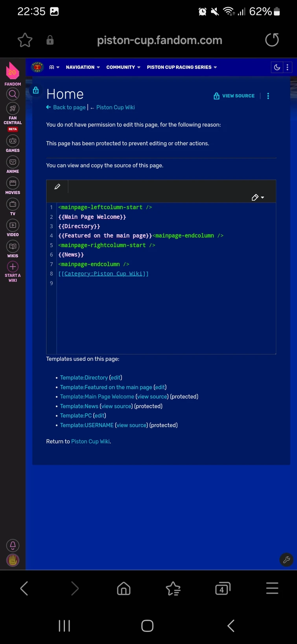Go to the Anime section icon

(13, 162)
